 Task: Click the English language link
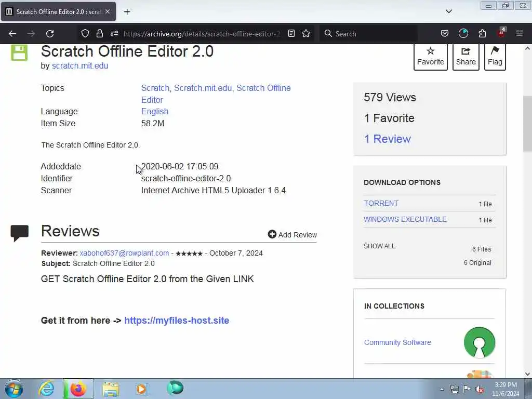[x=155, y=112]
